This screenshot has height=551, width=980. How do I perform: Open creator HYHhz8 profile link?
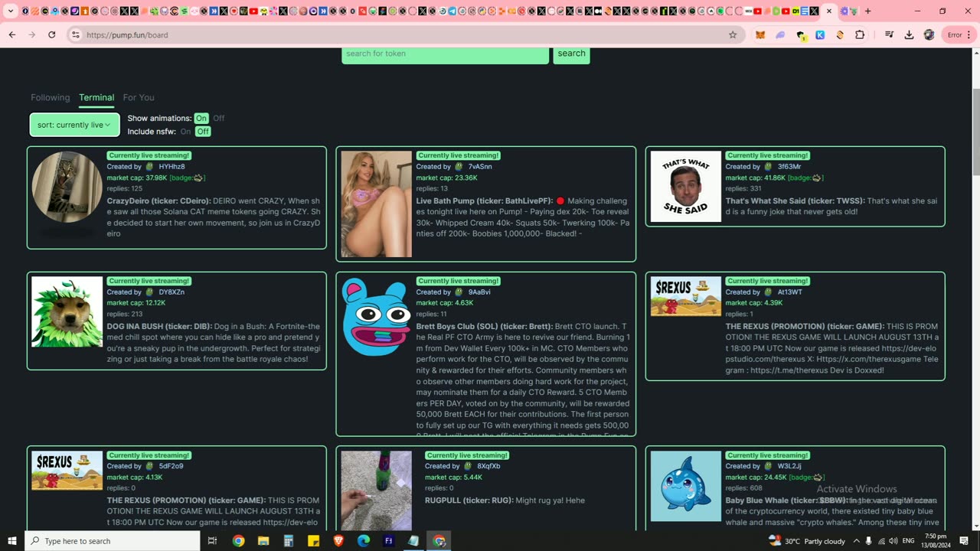pos(171,167)
